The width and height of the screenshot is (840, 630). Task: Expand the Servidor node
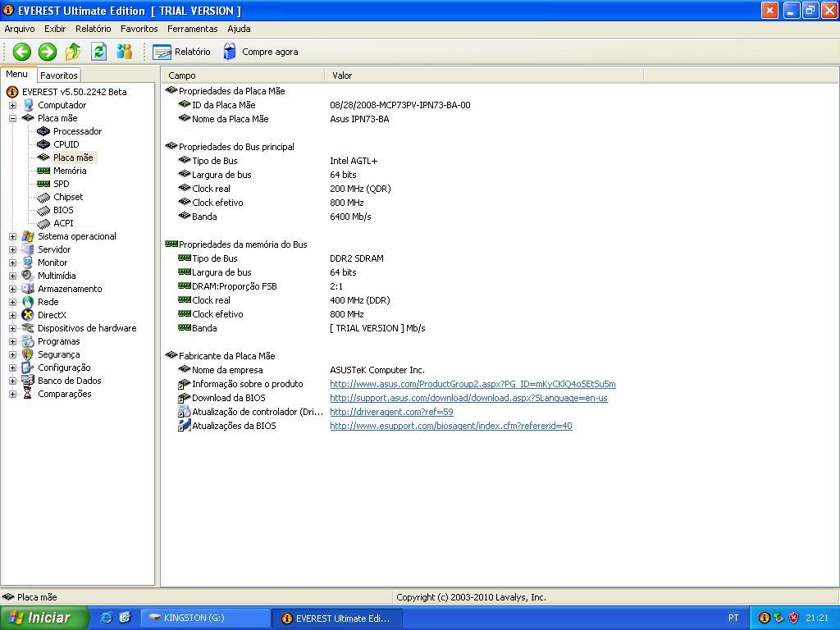13,249
